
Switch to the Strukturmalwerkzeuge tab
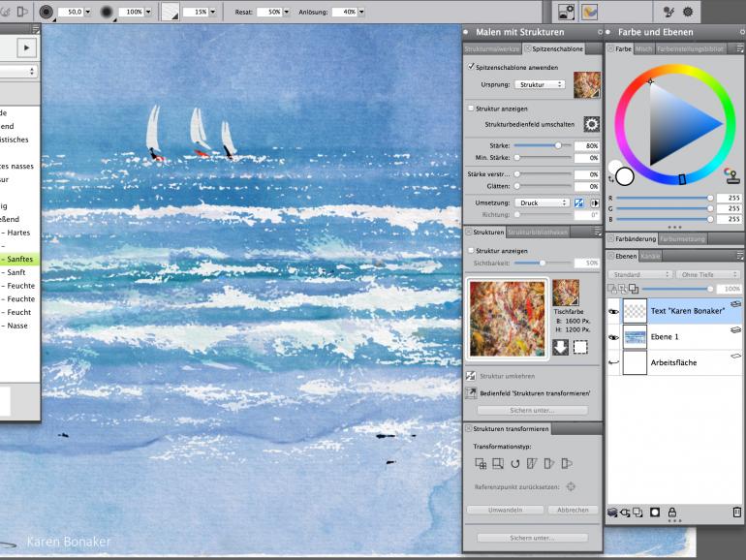click(x=492, y=48)
